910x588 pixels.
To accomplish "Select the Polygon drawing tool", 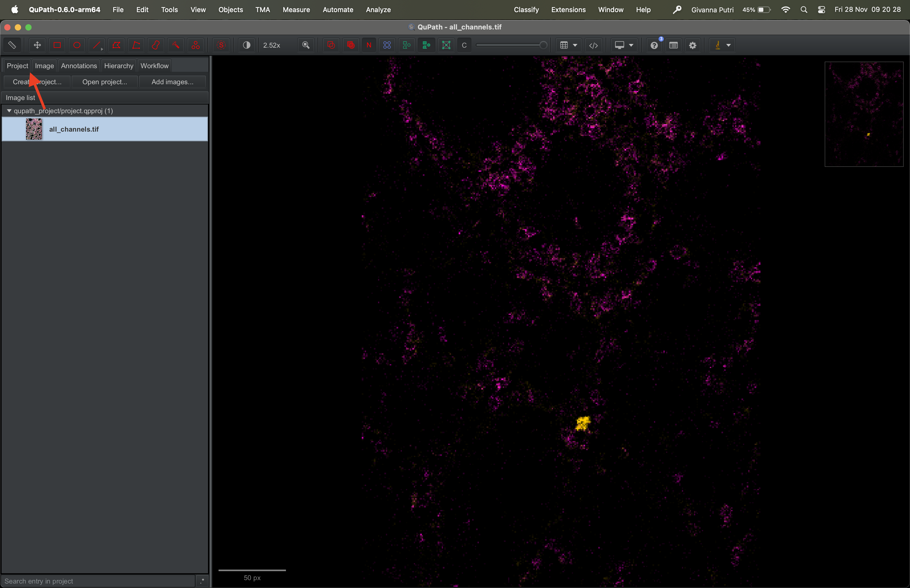I will coord(116,45).
